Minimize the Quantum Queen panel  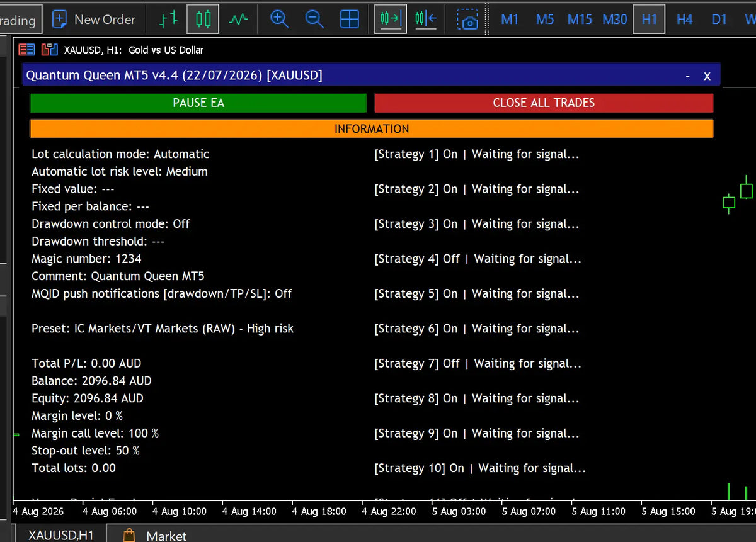(688, 76)
